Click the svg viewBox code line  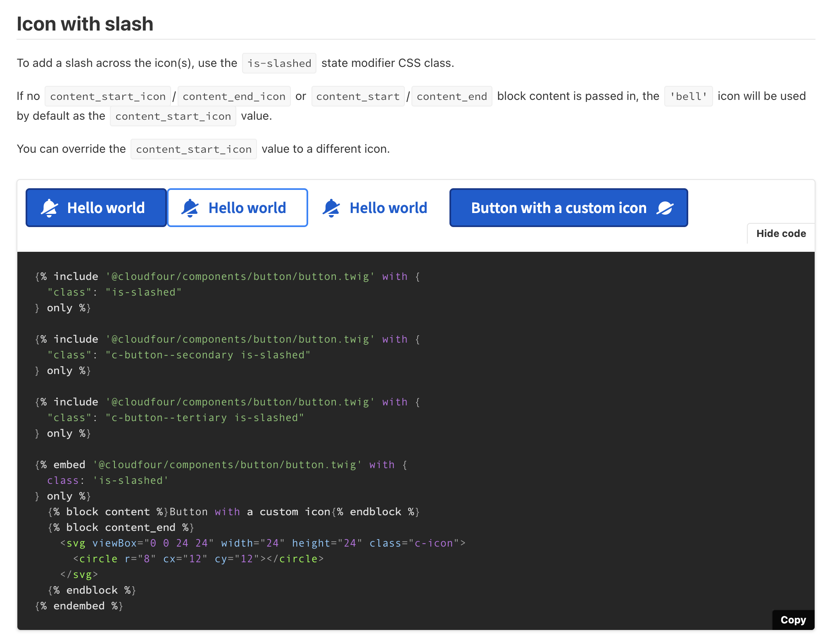(x=263, y=543)
